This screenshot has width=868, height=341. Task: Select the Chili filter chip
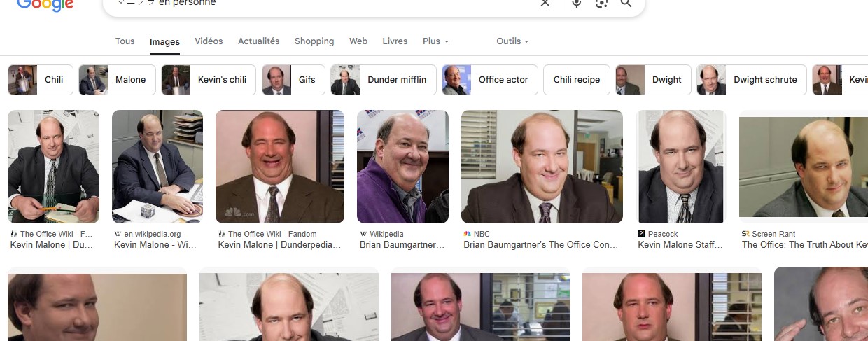(41, 80)
